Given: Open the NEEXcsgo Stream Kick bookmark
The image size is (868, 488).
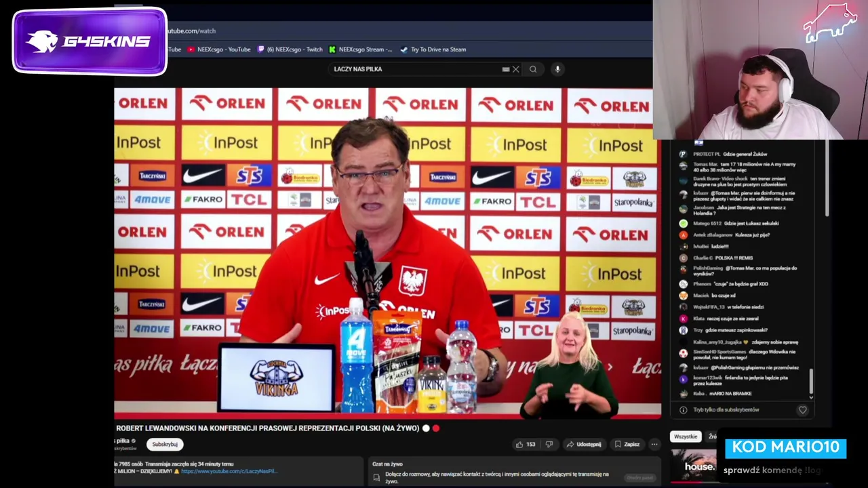Looking at the screenshot, I should 361,49.
